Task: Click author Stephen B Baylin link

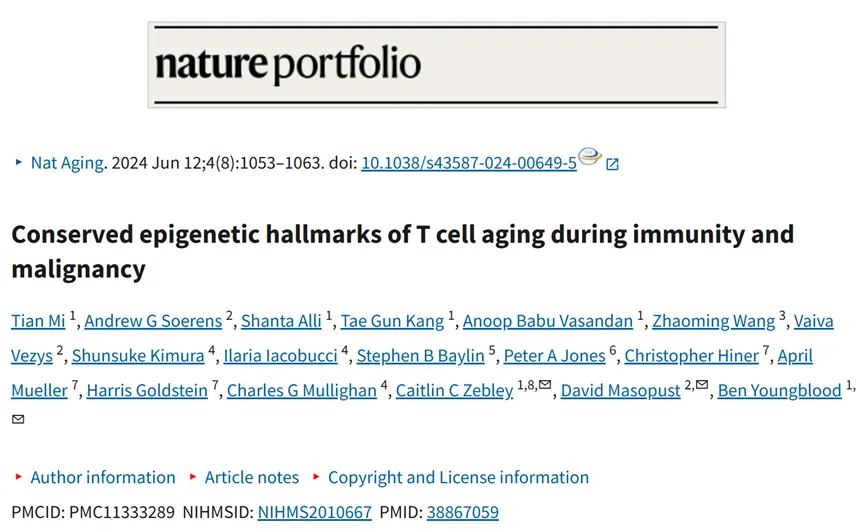Action: pos(420,356)
